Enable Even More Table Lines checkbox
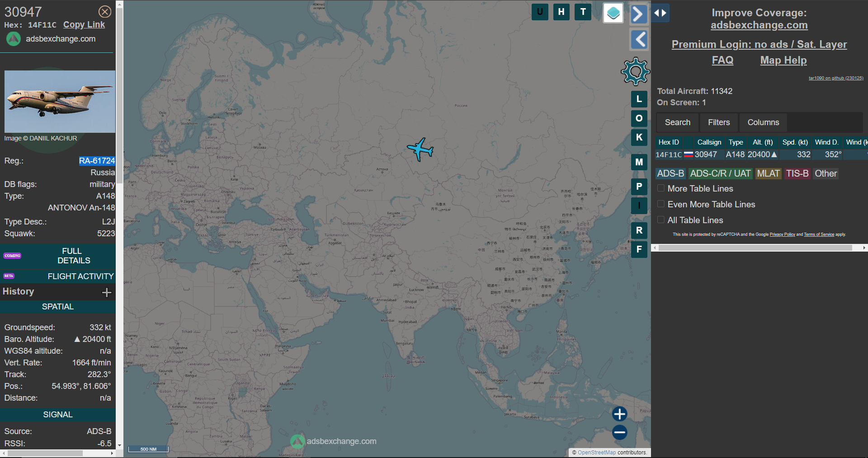The height and width of the screenshot is (458, 868). (661, 204)
